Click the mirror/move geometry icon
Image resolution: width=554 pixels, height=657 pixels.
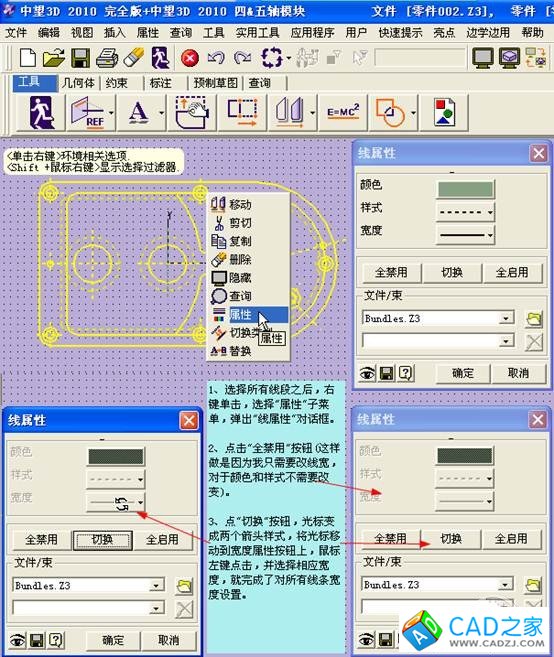tap(290, 112)
